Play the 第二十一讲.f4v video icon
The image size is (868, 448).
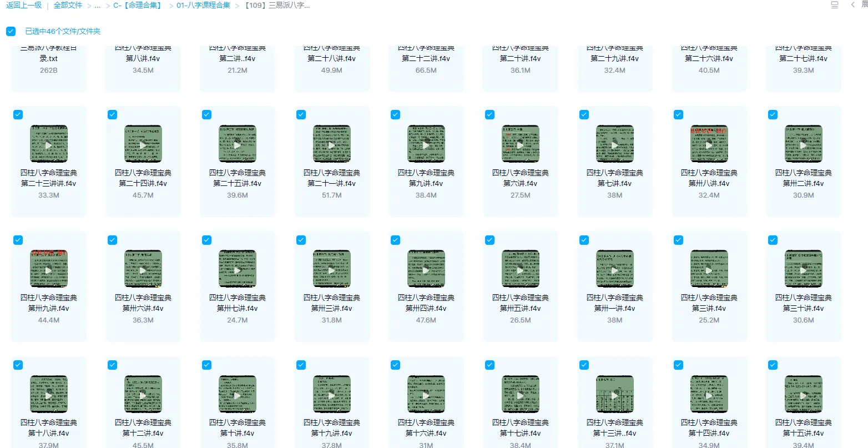pos(332,144)
